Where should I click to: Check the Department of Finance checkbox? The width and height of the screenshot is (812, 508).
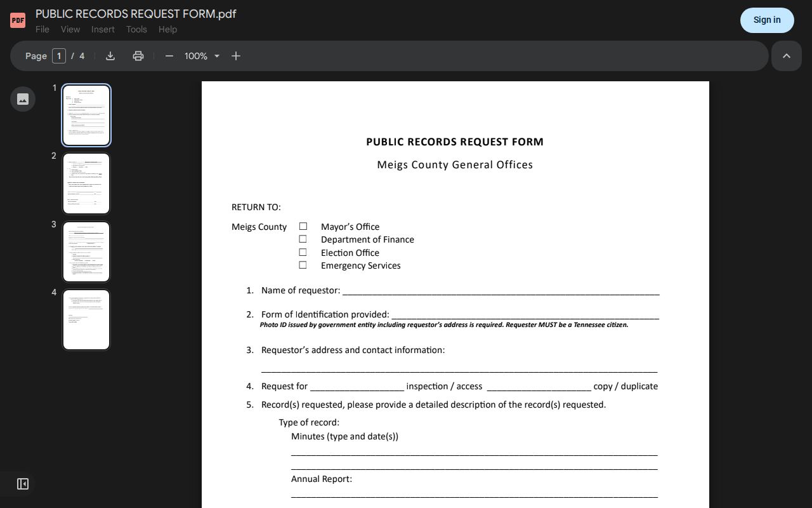click(303, 239)
